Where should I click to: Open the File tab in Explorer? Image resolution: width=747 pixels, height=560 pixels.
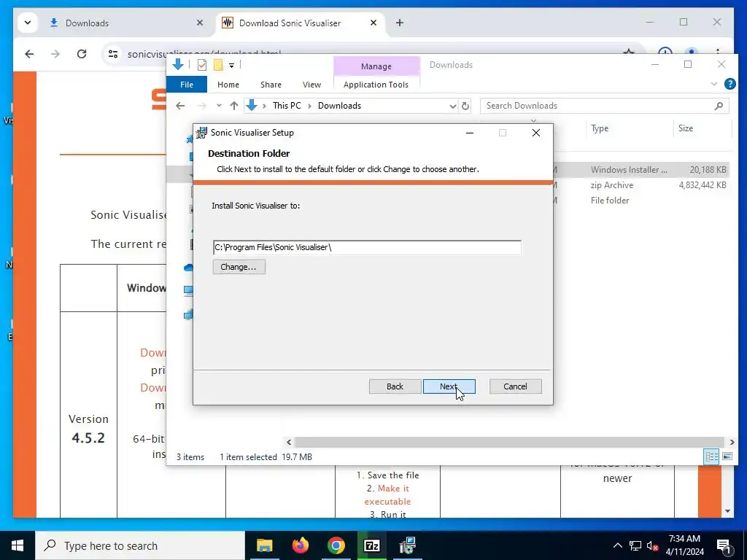click(187, 85)
